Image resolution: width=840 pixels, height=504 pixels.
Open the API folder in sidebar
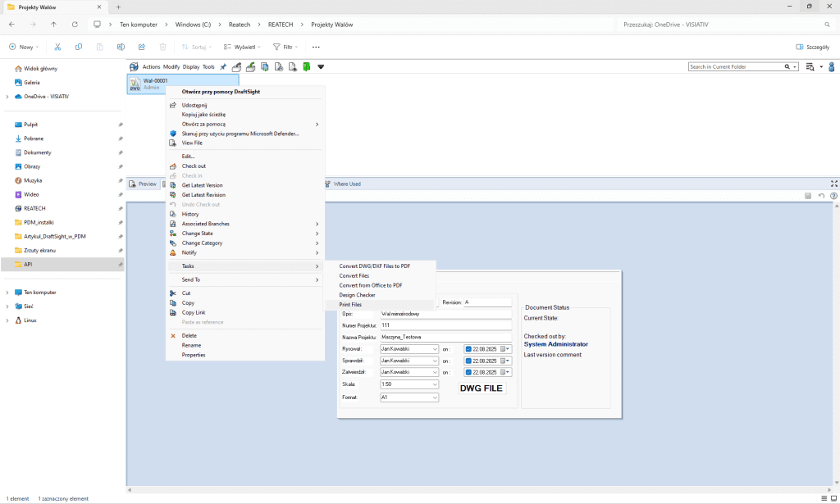62,265
